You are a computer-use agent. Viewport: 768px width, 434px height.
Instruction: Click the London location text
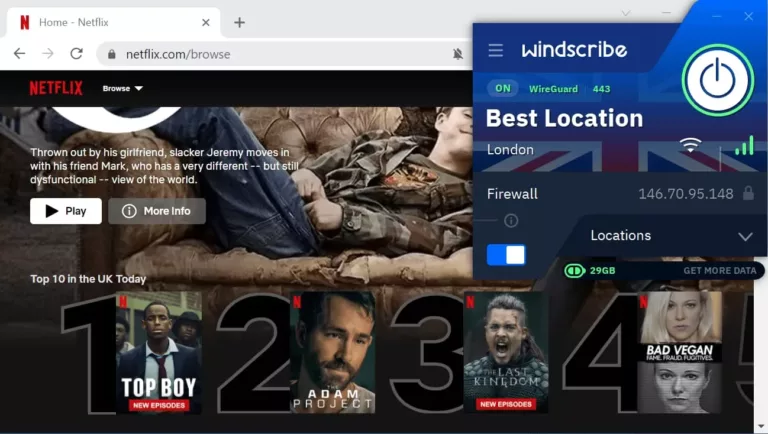click(510, 150)
